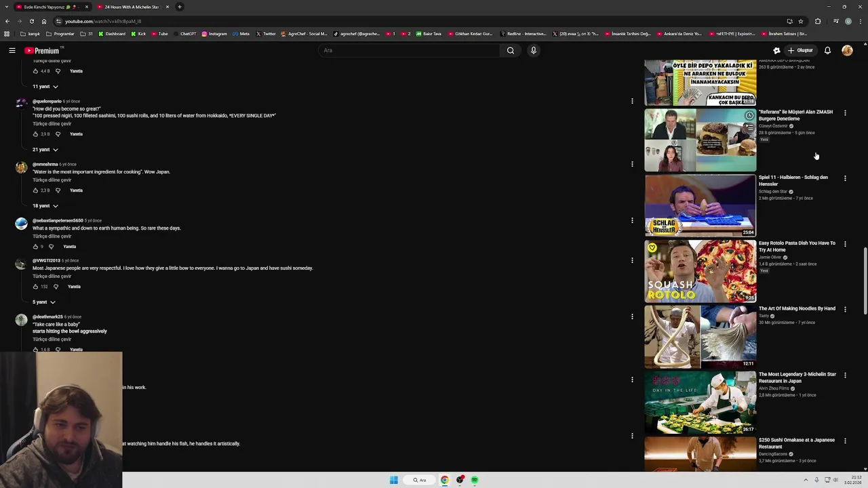Open 'Spiel 11 - Halbieren' video thumbnail

click(x=700, y=206)
